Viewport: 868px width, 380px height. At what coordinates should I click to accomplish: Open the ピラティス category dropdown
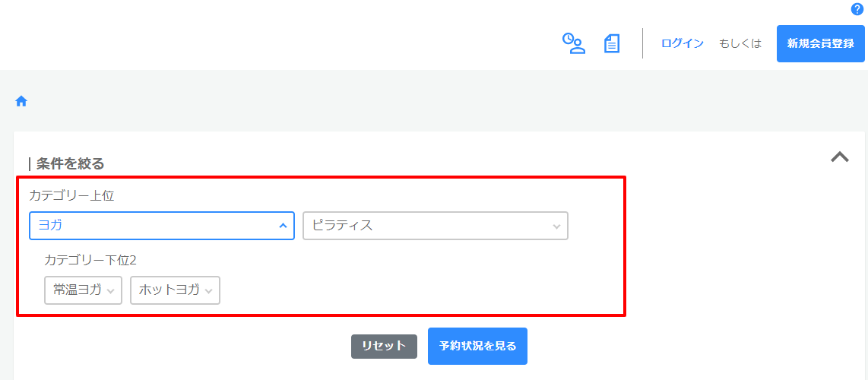435,226
